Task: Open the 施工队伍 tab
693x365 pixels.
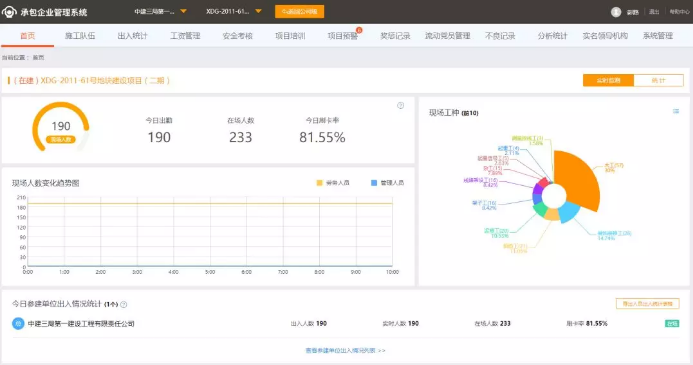Action: click(x=80, y=36)
